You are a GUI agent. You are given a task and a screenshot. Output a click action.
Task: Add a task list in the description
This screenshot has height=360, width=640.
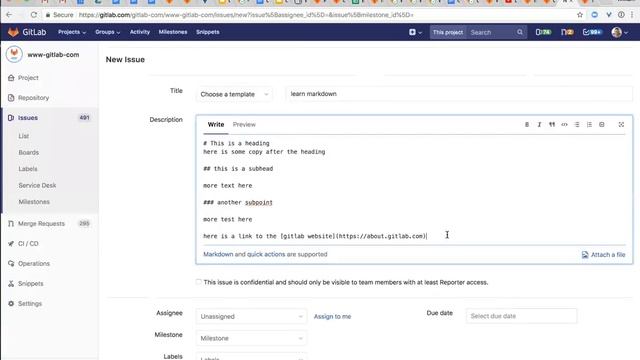tap(602, 124)
